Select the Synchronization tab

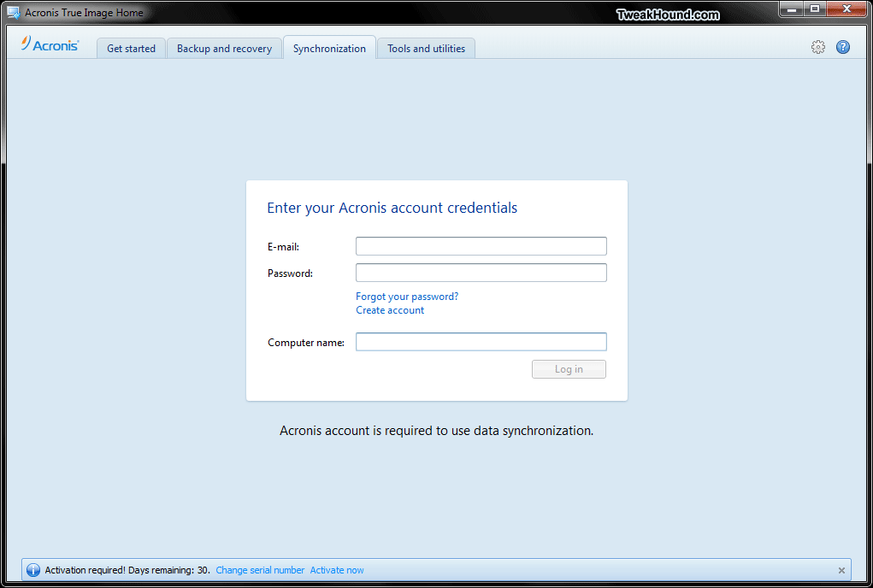tap(329, 49)
